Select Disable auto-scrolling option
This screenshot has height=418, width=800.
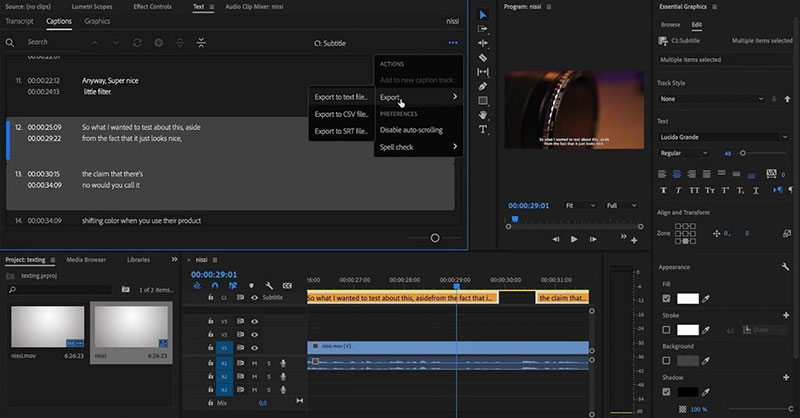(x=411, y=130)
